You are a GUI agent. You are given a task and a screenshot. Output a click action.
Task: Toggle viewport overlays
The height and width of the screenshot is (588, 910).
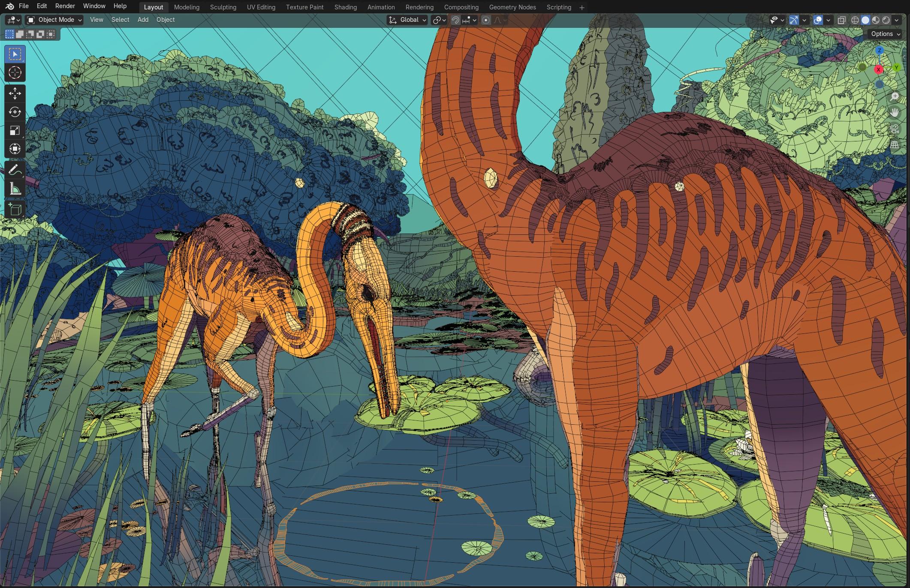(x=818, y=20)
